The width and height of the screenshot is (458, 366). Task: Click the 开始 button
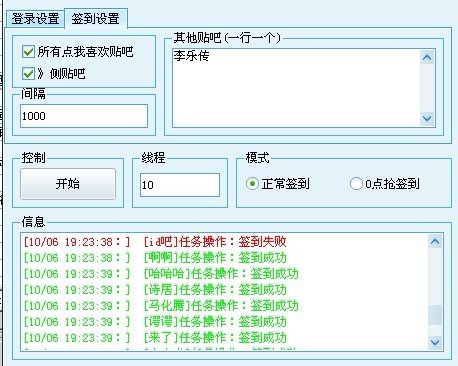68,184
